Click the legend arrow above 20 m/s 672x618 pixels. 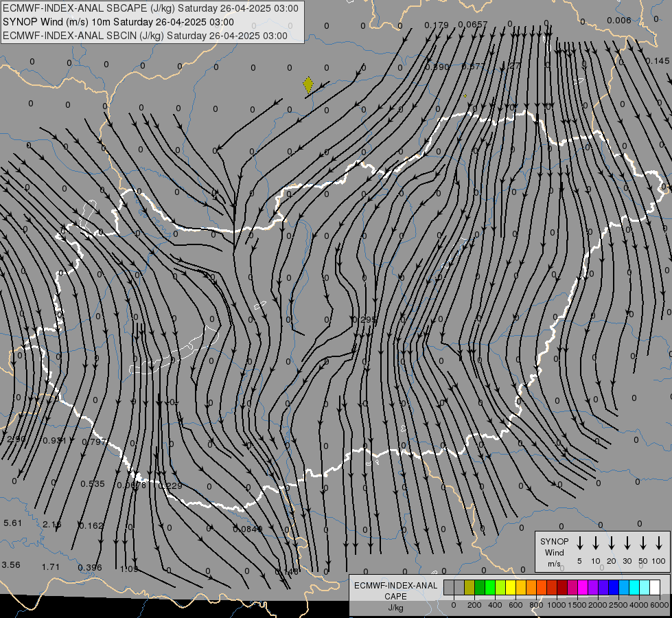(611, 543)
